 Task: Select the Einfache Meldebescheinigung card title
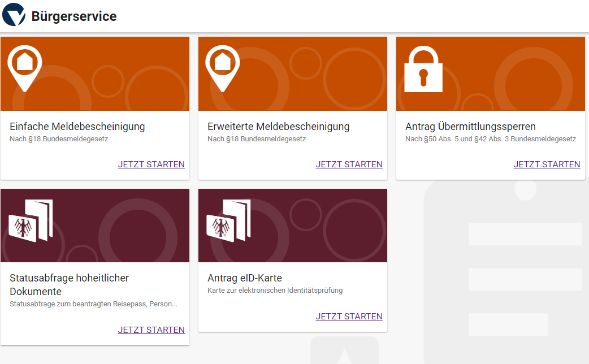coord(77,127)
